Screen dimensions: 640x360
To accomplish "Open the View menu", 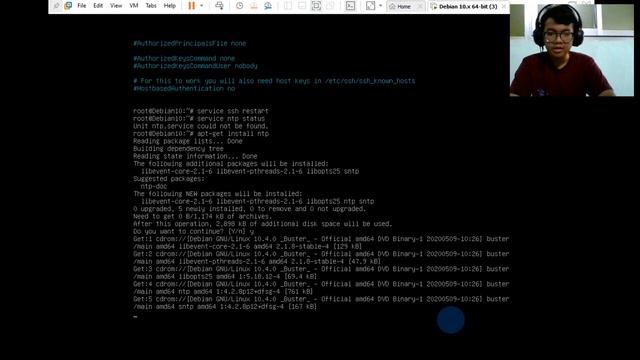I will tap(116, 6).
